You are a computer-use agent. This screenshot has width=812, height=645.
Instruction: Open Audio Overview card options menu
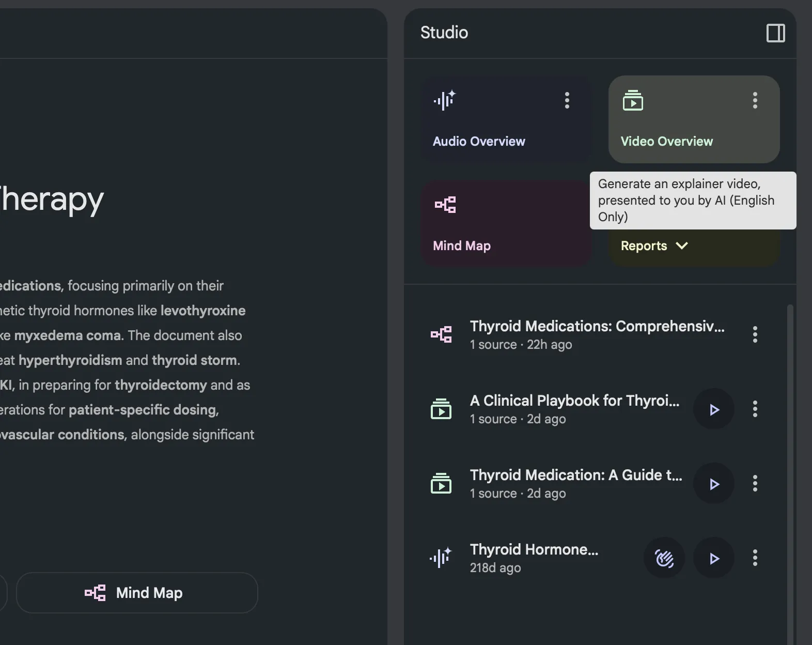(x=567, y=100)
